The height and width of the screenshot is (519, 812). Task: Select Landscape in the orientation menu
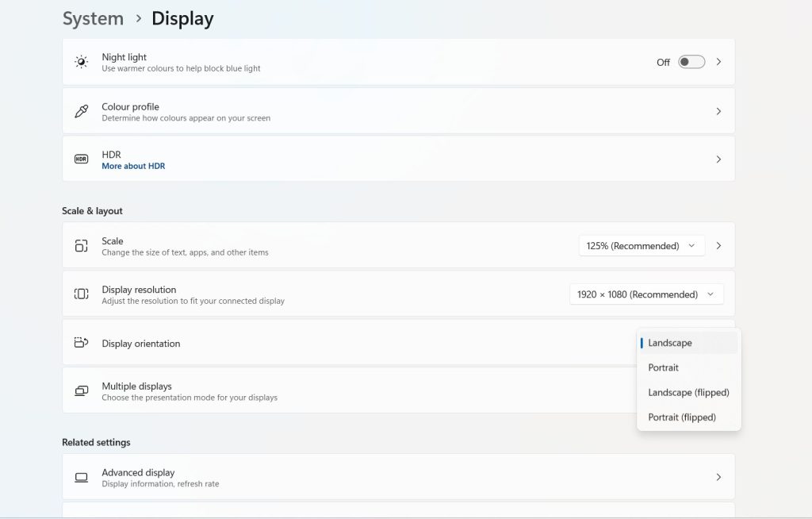[670, 343]
